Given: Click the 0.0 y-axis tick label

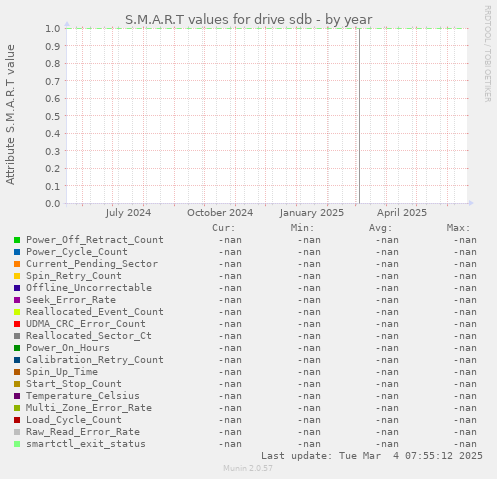Looking at the screenshot, I should coord(53,203).
